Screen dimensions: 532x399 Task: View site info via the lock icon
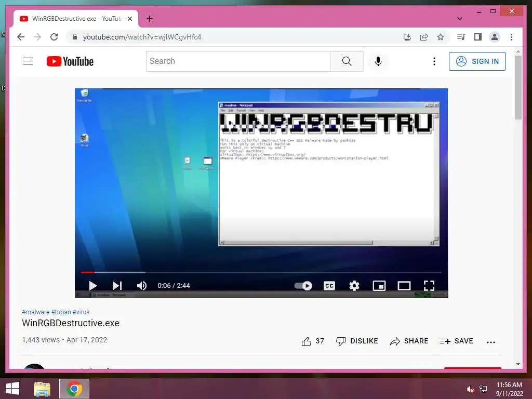point(75,37)
